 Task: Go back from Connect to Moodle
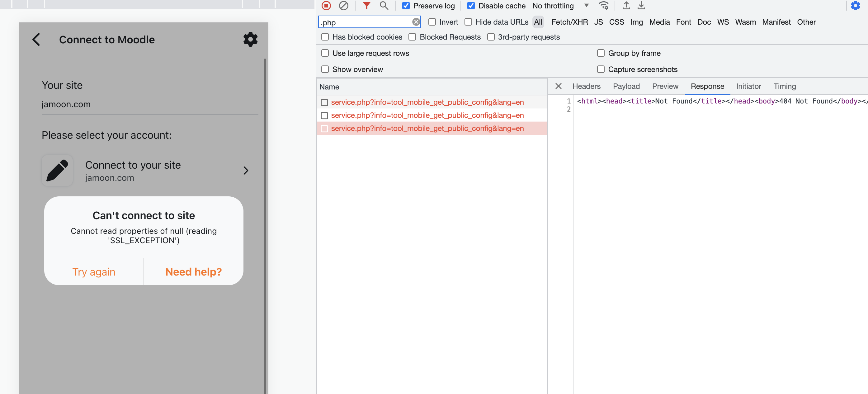(36, 40)
